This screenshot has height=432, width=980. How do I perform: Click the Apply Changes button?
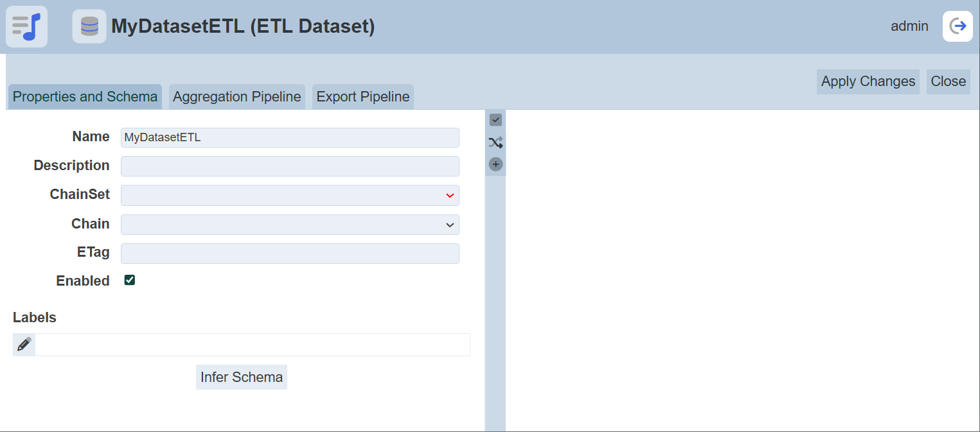[868, 82]
